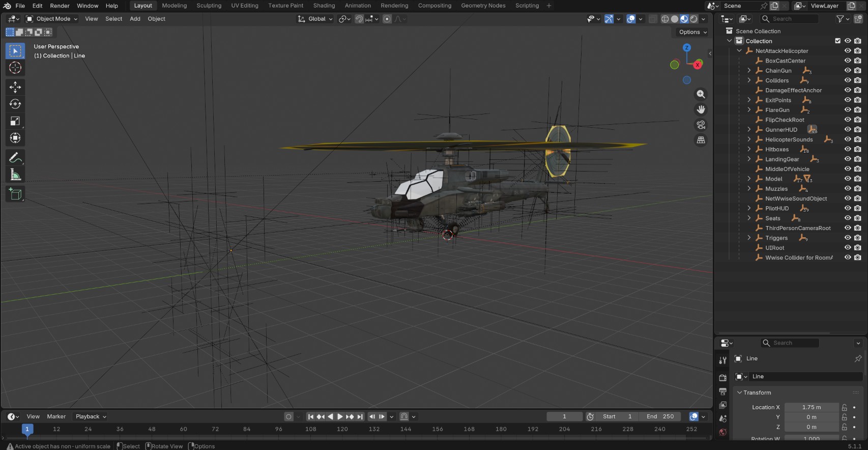
Task: Open the viewport Add menu
Action: tap(135, 19)
